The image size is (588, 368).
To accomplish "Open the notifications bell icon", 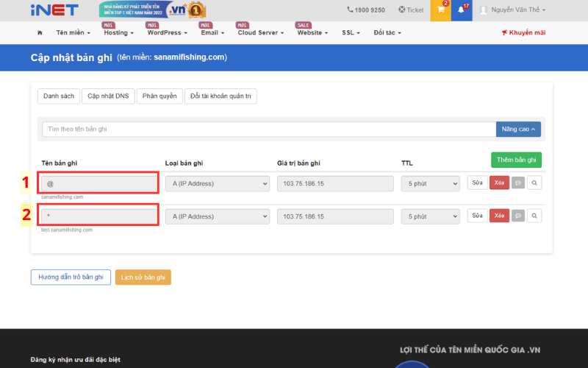I will [462, 10].
